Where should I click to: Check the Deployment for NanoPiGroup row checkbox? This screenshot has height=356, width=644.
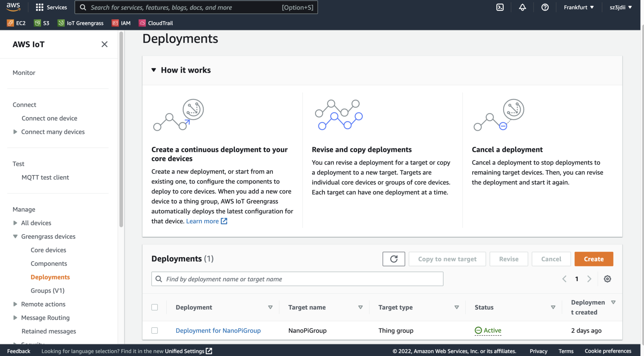[155, 330]
